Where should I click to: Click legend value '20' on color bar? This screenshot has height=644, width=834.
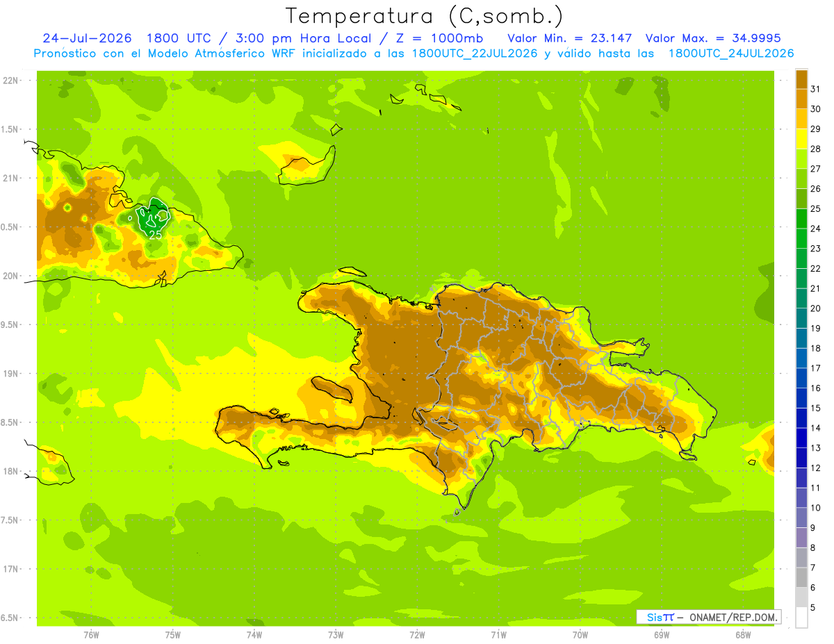(815, 308)
